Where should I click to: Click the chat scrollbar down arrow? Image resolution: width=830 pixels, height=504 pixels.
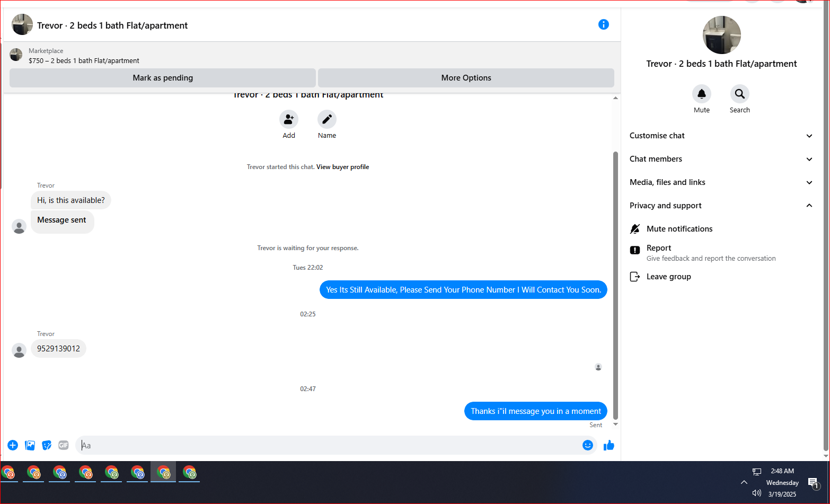tap(615, 425)
